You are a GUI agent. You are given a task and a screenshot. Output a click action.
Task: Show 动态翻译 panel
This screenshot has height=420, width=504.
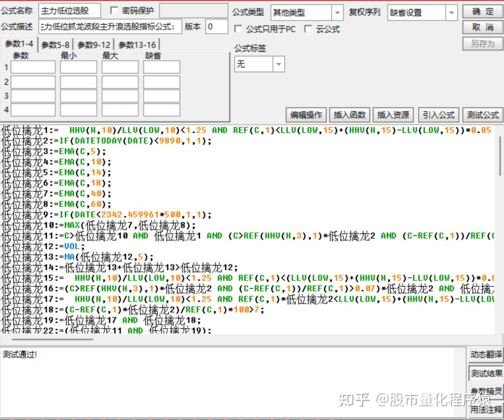(486, 355)
